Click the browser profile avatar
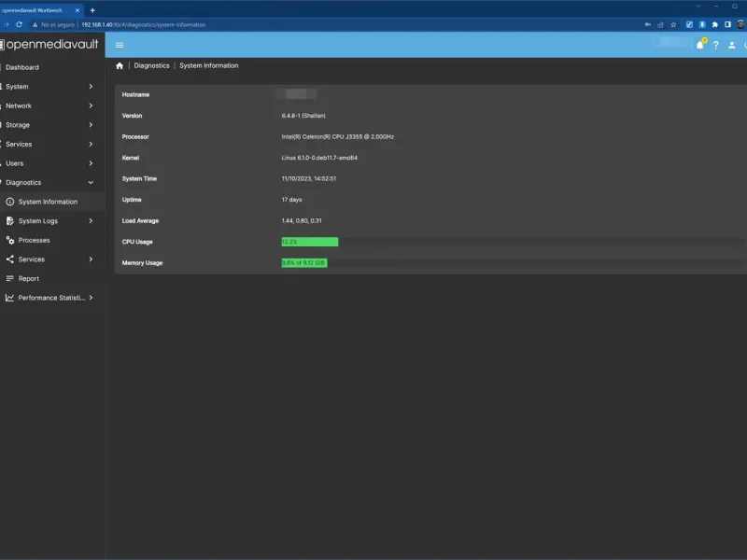Viewport: 747px width, 560px height. coord(740,25)
